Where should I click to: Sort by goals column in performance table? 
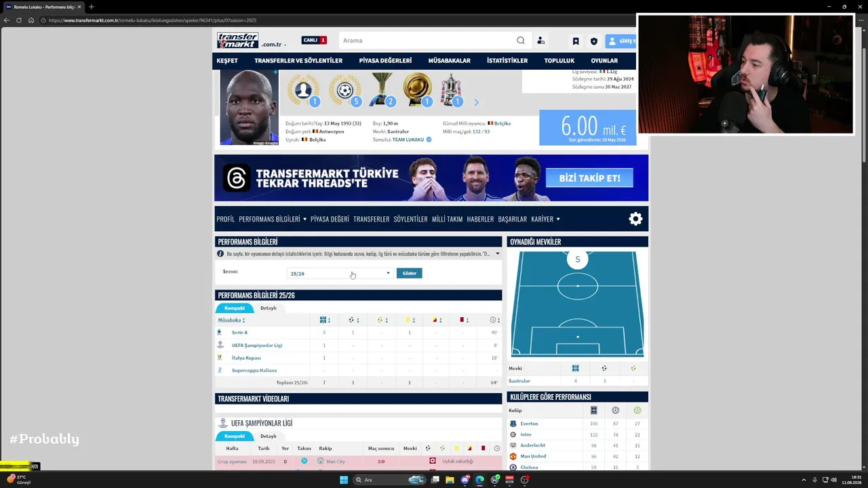353,320
